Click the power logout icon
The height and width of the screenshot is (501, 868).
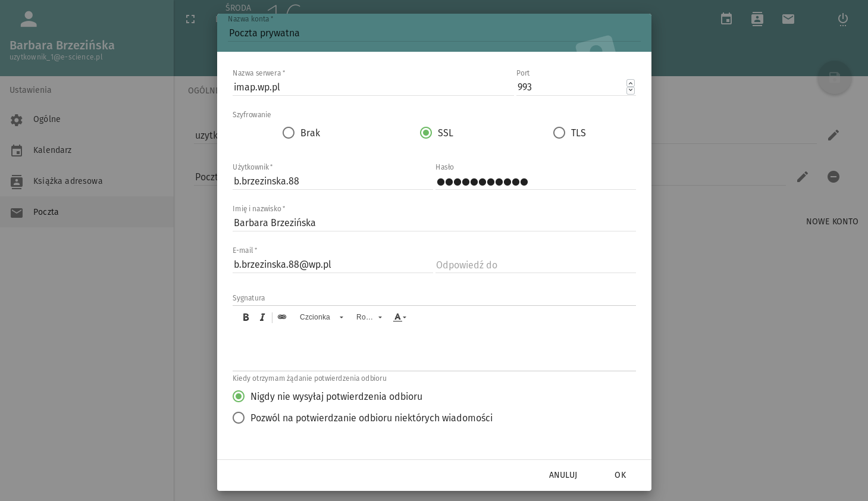click(x=843, y=19)
